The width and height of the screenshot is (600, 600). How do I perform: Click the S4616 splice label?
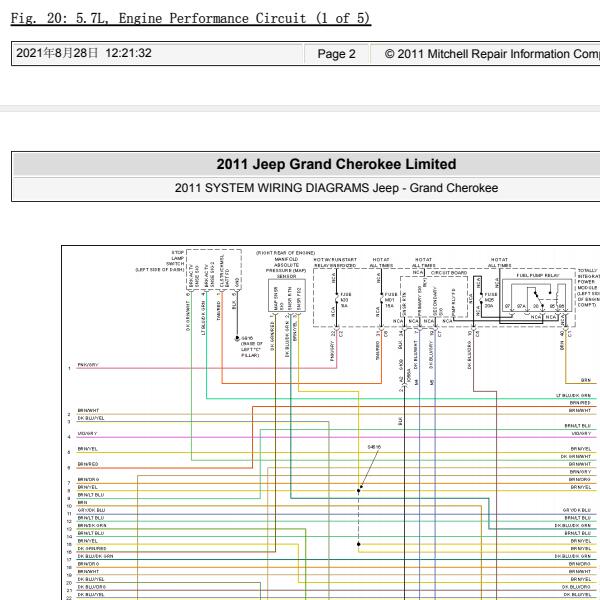click(x=374, y=447)
